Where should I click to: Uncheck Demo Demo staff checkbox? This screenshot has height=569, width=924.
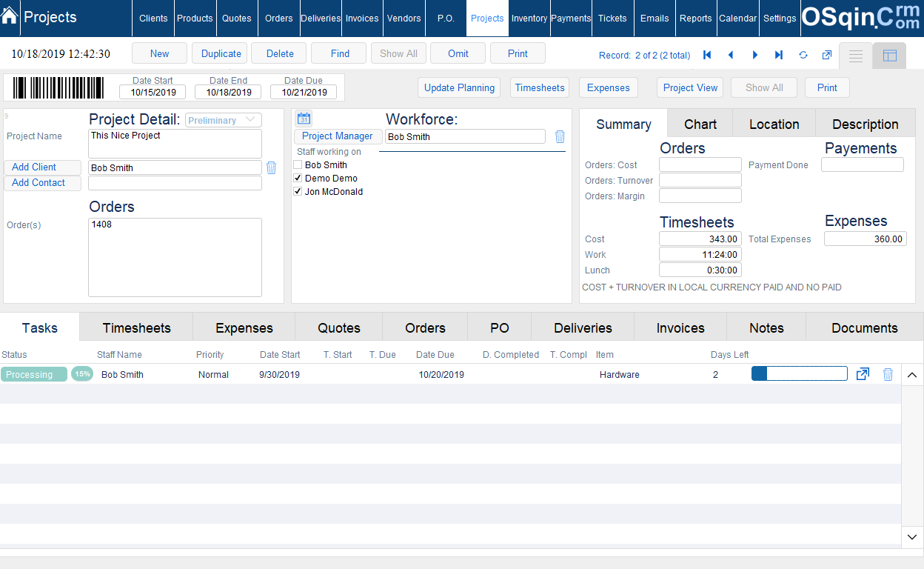[298, 179]
